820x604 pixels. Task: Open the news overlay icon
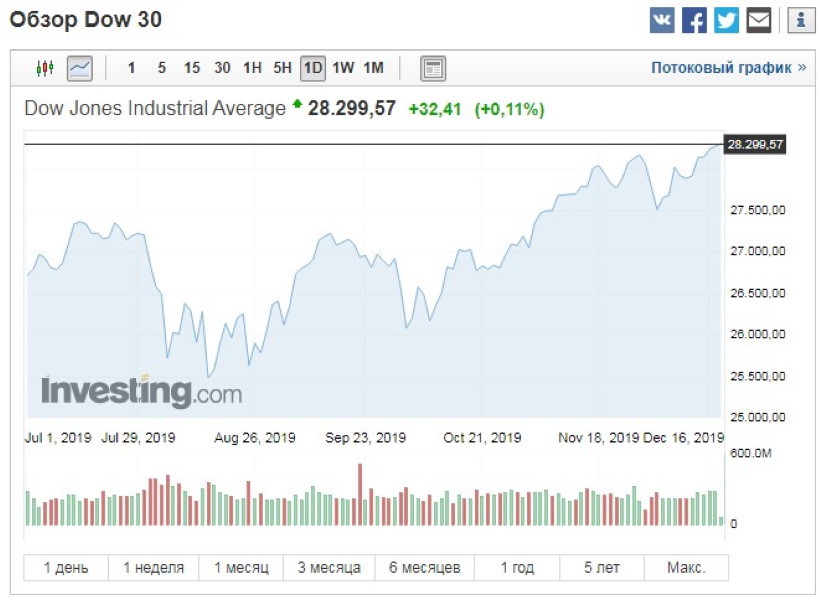pos(433,68)
